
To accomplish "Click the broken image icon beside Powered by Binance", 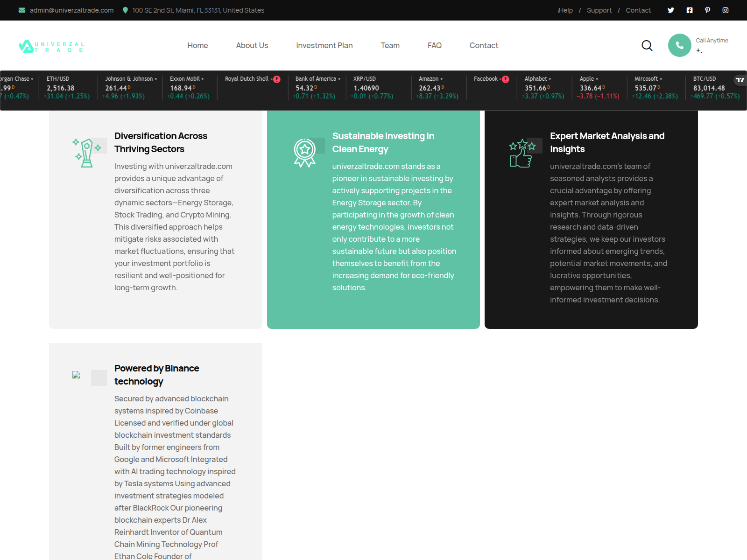I will click(x=76, y=375).
